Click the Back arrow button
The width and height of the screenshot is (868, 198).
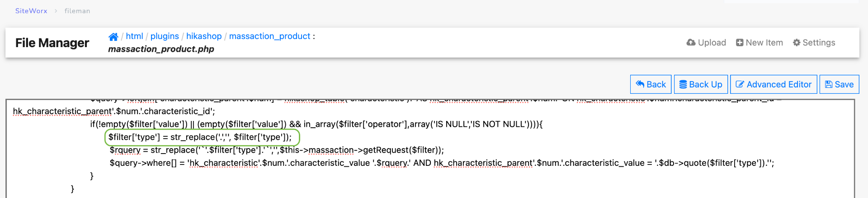click(651, 84)
